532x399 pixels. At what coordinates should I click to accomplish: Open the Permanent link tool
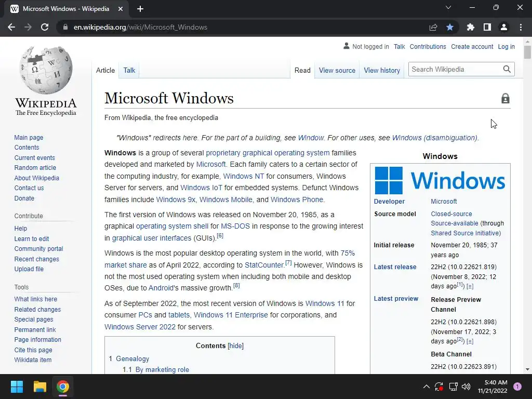click(35, 329)
